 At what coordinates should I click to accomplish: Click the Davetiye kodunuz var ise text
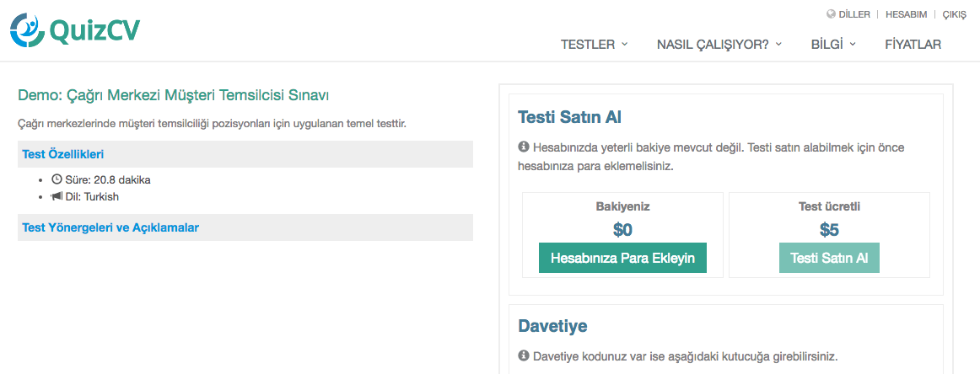pos(685,356)
